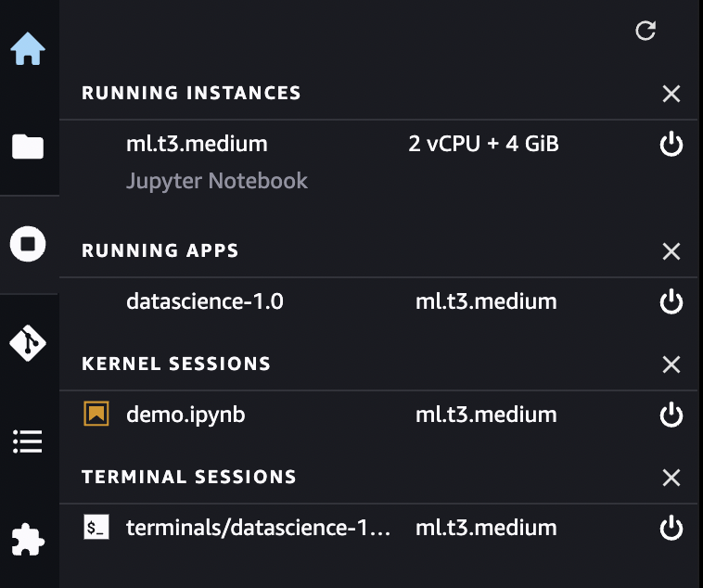703x588 pixels.
Task: Open the file browser folder icon
Action: 28,147
